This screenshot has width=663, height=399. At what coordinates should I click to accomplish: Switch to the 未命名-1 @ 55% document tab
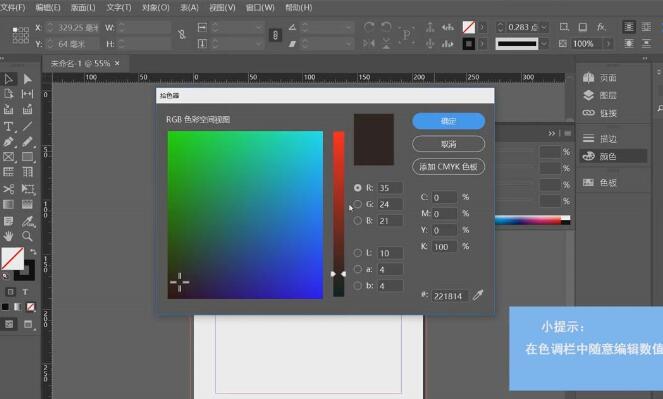(x=80, y=63)
